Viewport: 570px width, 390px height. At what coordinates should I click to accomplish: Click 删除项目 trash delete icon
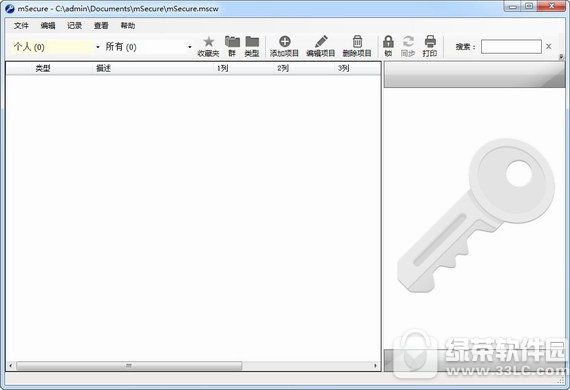coord(357,46)
